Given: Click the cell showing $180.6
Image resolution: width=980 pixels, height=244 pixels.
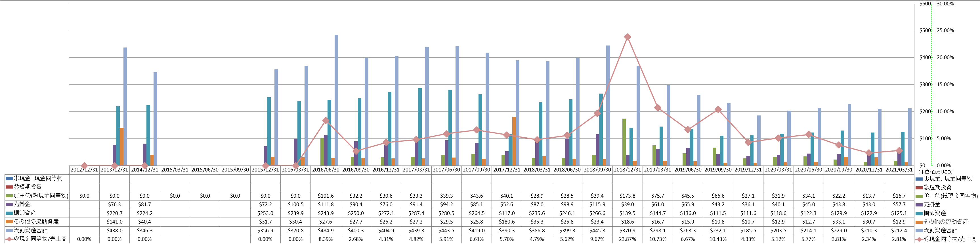Looking at the screenshot, I should pos(507,222).
